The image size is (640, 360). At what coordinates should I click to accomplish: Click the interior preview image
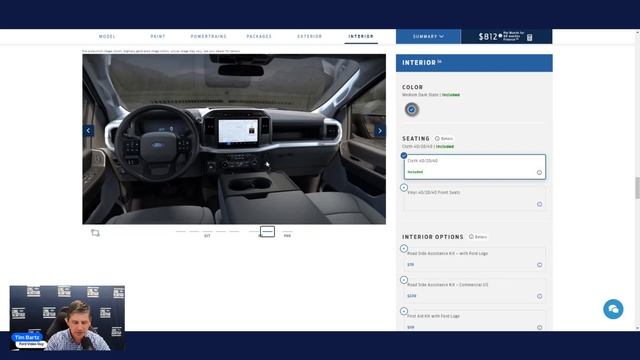coord(234,139)
